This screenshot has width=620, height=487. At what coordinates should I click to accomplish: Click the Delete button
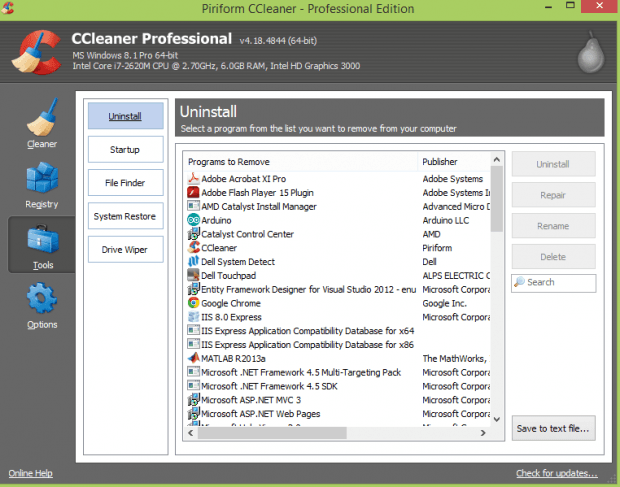tap(553, 257)
